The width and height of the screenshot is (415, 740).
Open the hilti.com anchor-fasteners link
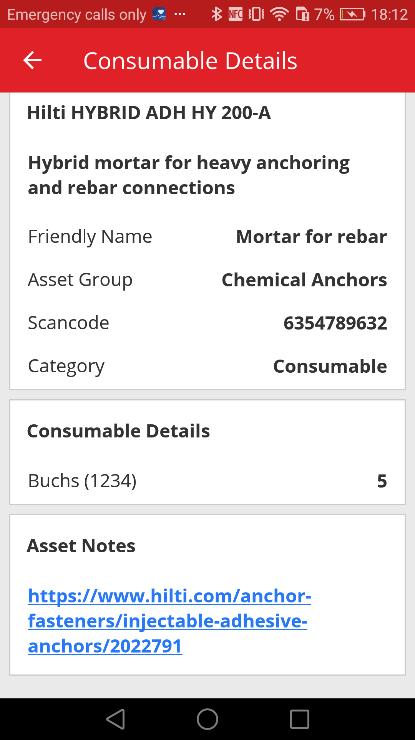pyautogui.click(x=169, y=621)
